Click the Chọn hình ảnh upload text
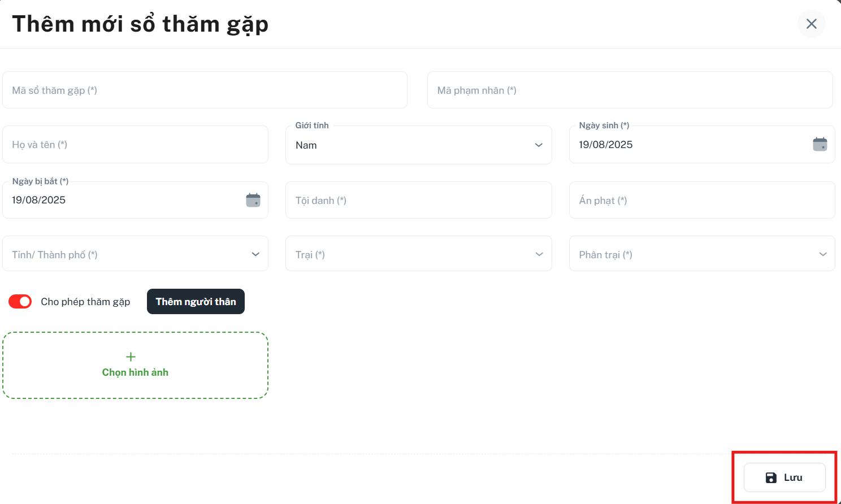Screen dimensions: 841x504 [135, 372]
